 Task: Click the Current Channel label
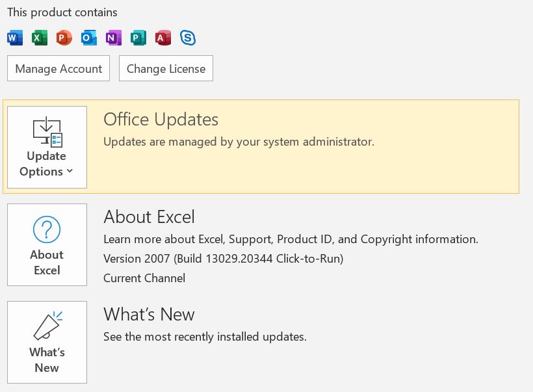[144, 278]
